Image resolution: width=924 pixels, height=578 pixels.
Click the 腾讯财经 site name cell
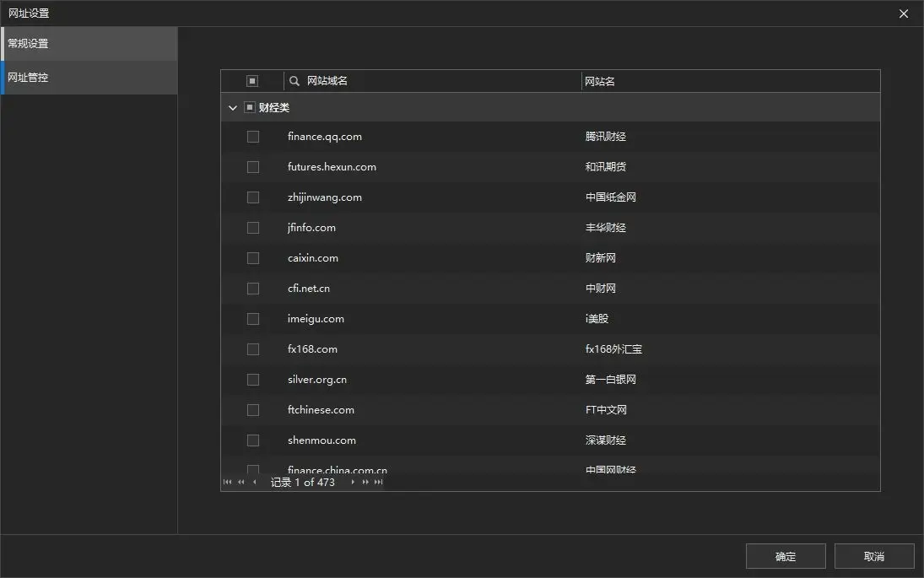tap(606, 137)
